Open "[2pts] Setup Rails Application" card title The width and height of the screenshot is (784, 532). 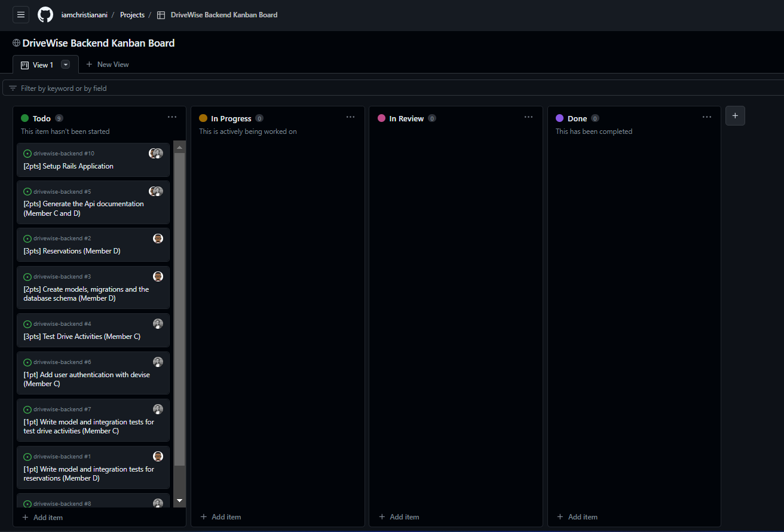point(68,166)
